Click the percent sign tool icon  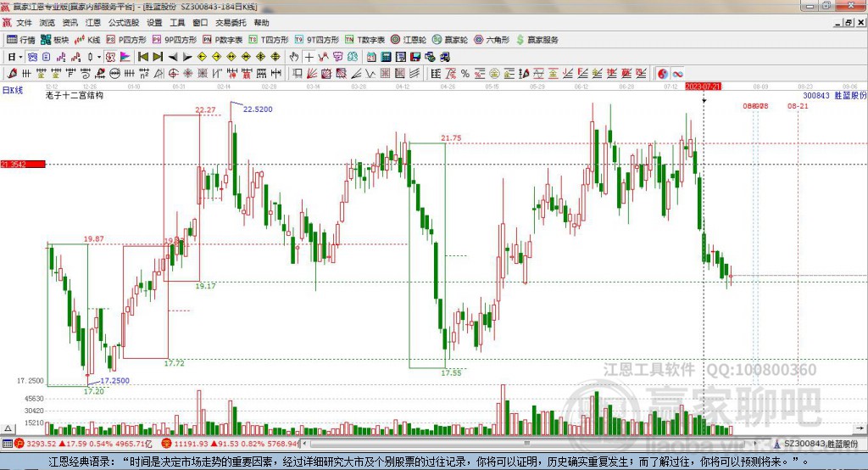pyautogui.click(x=465, y=74)
